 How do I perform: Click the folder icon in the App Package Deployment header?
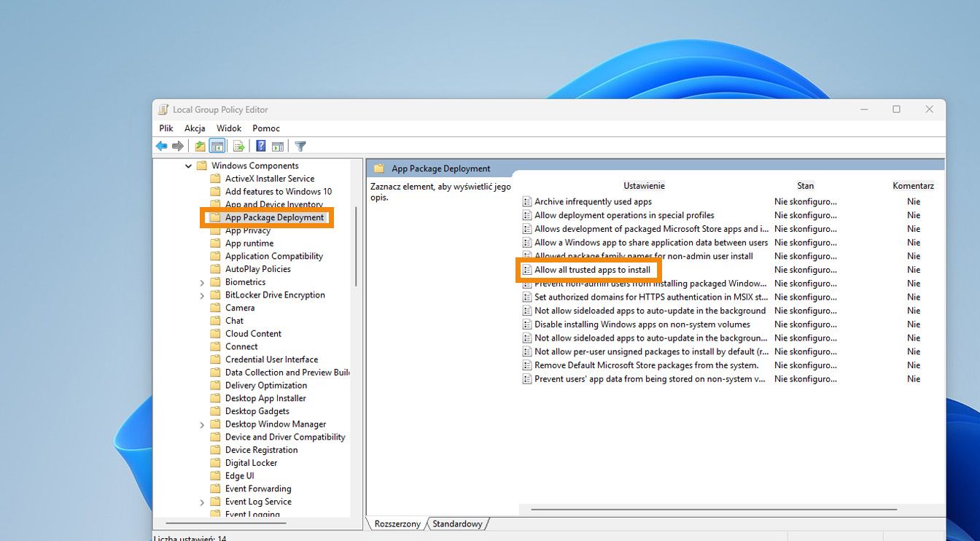tap(379, 168)
